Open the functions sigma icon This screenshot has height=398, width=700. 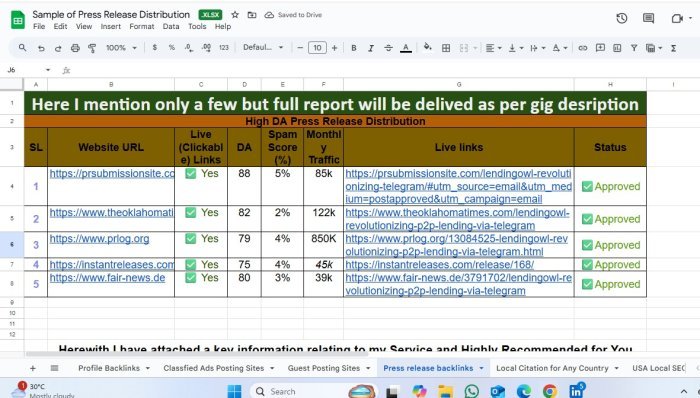click(x=674, y=48)
